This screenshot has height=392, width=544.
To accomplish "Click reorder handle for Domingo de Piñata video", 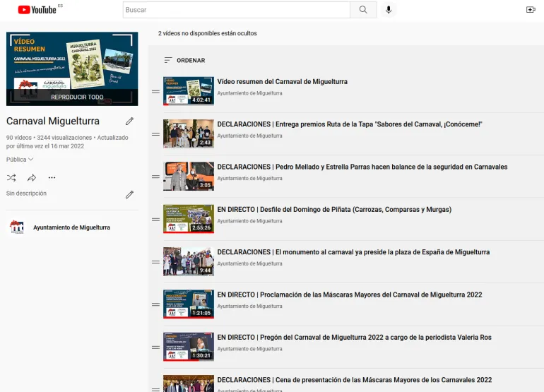I will pyautogui.click(x=155, y=220).
